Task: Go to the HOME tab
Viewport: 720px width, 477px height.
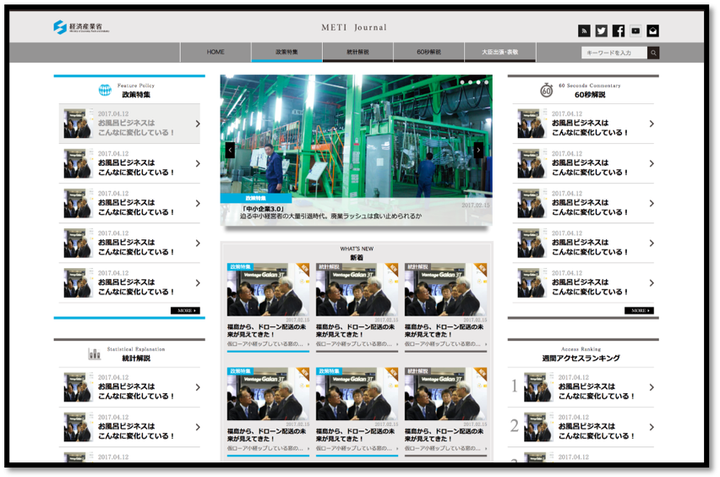Action: [215, 52]
